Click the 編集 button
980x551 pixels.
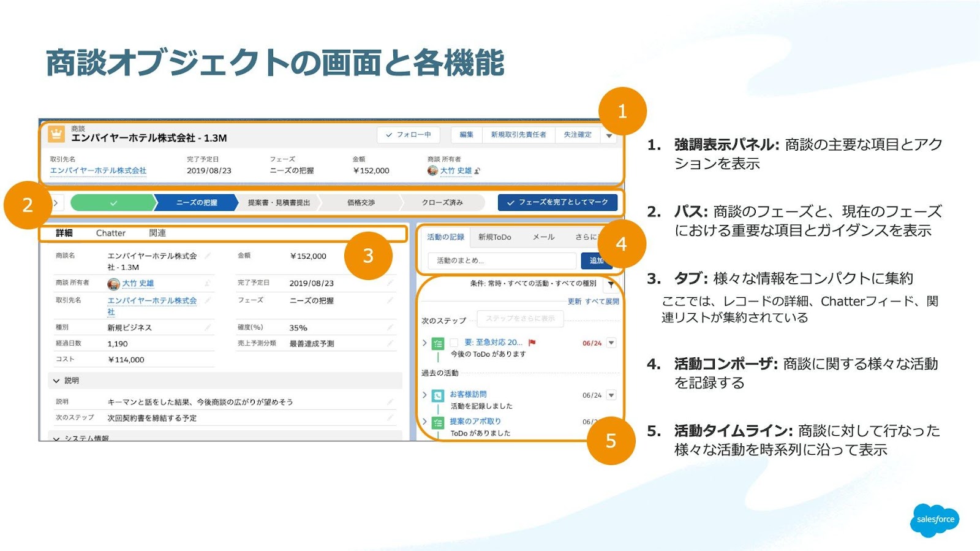tap(467, 135)
